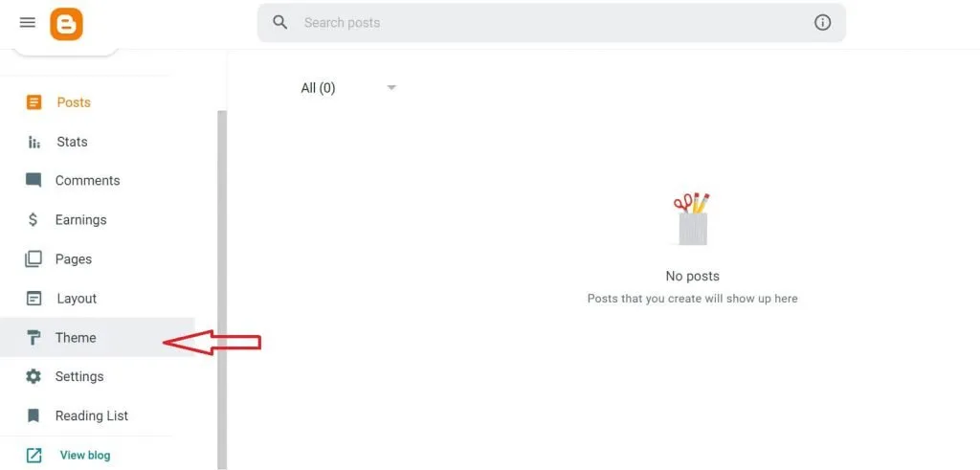Click the Settings gear icon
The height and width of the screenshot is (470, 980).
(x=33, y=376)
